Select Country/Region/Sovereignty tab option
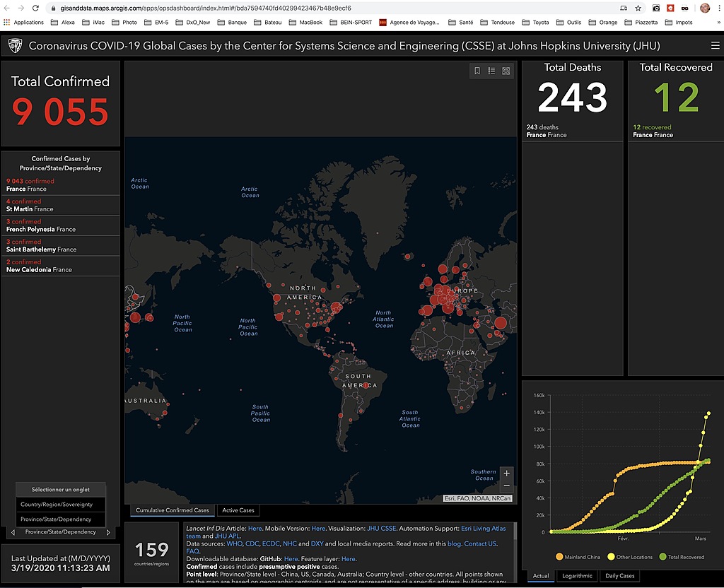Screen dimensions: 724x588 coord(61,505)
